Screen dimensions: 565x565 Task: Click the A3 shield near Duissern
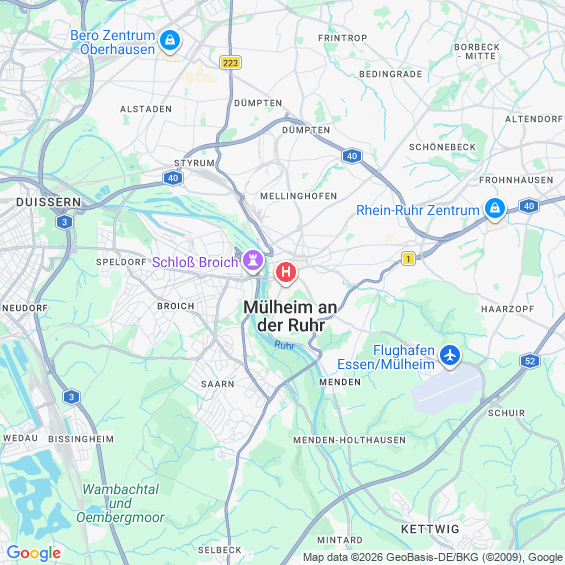[64, 222]
